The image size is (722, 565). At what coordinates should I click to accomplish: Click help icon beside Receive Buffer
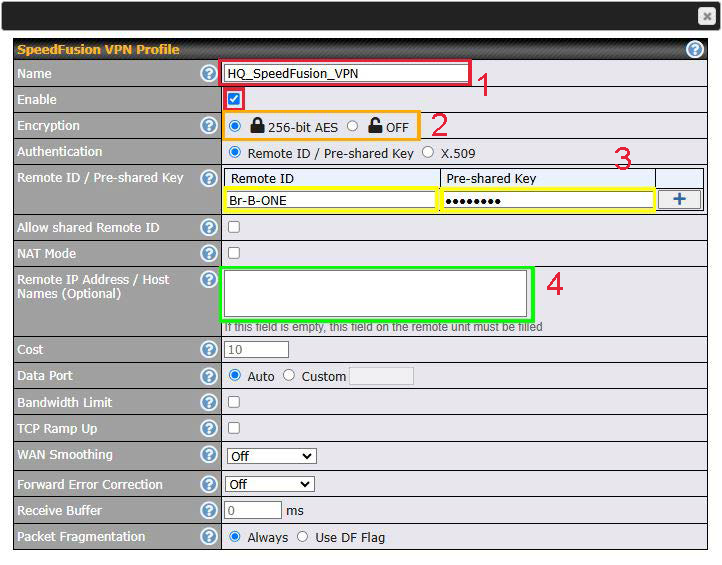pos(209,510)
